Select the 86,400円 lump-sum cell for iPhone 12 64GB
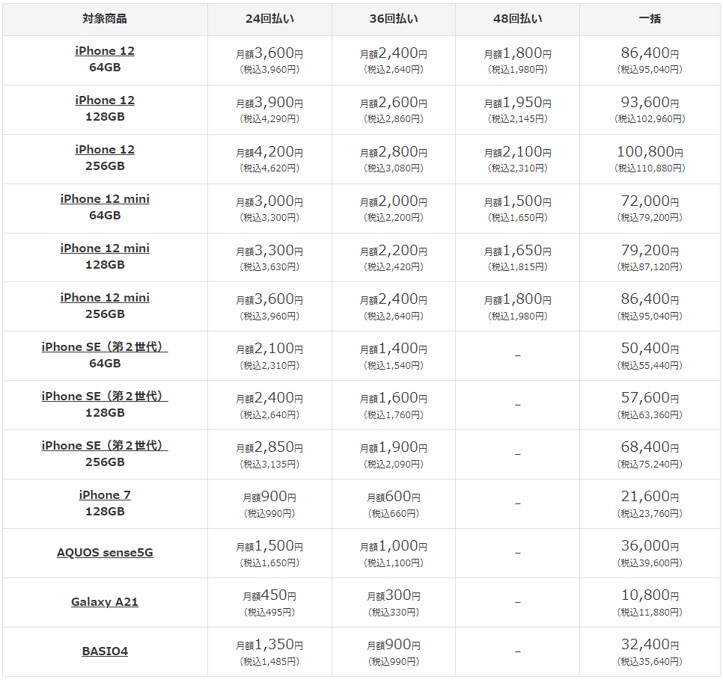 coord(650,60)
